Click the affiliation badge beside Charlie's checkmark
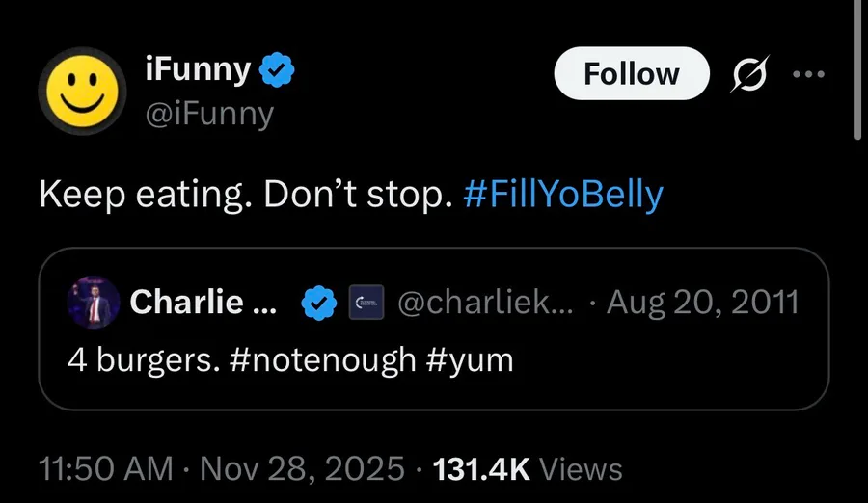The height and width of the screenshot is (503, 868). click(365, 304)
